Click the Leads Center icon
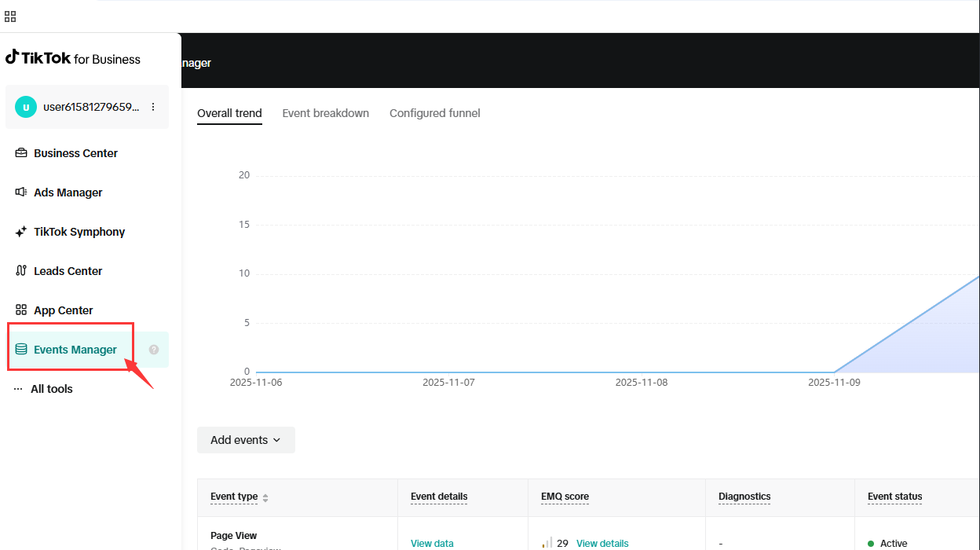The image size is (980, 550). 21,271
